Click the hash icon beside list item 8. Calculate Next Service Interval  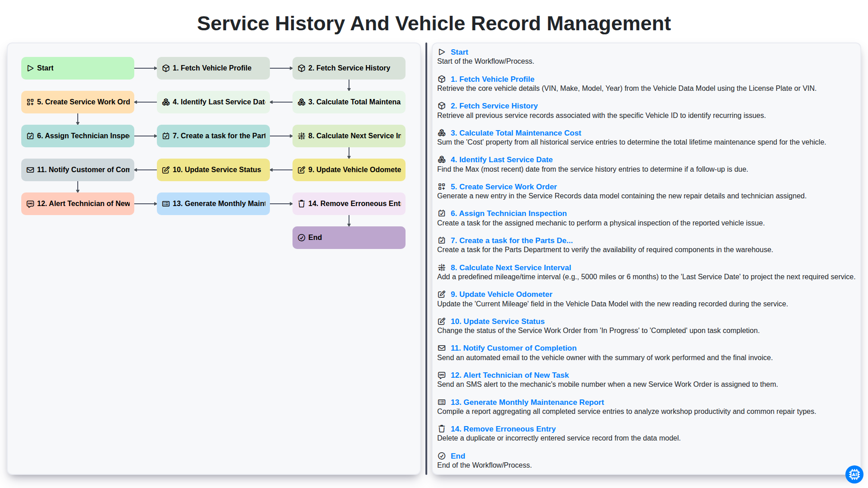pos(442,267)
